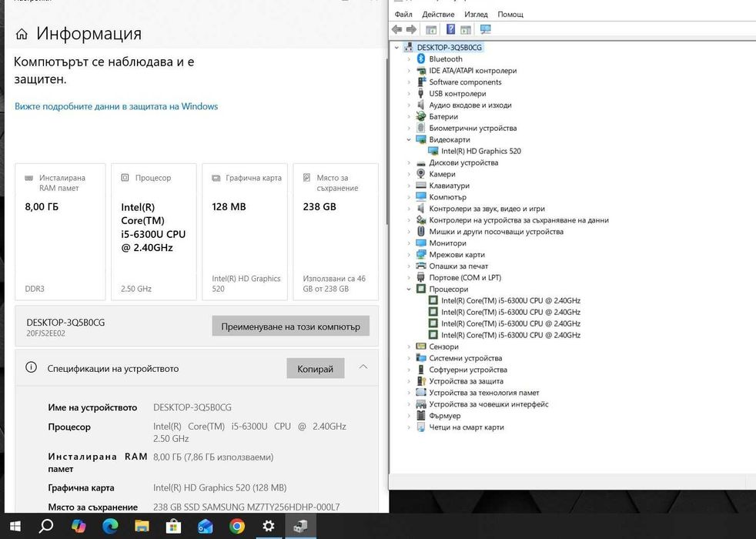Click the info icon by Спецификации на устройството
Screen dimensions: 756x539
point(31,367)
